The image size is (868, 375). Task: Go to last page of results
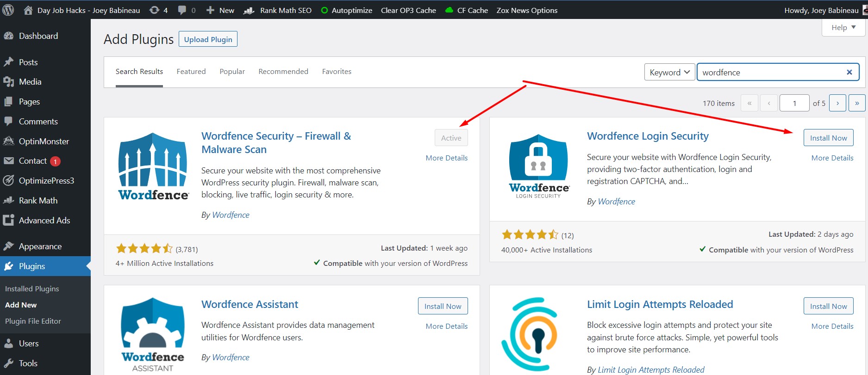click(857, 103)
